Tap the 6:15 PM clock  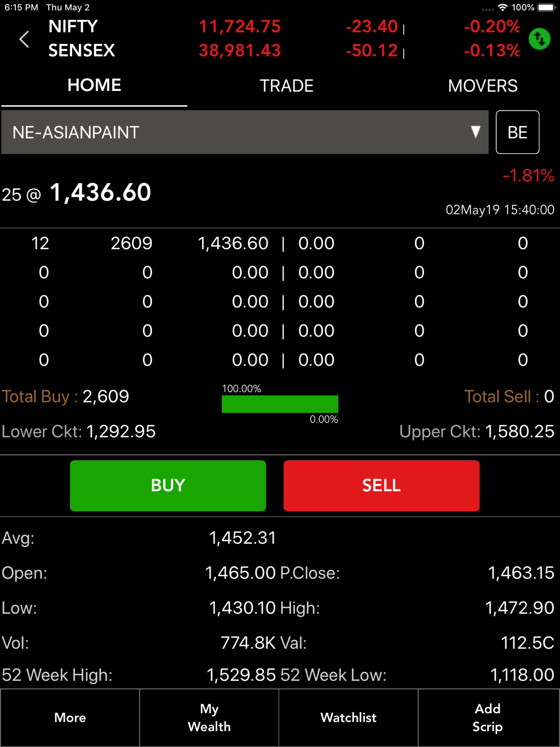(21, 7)
